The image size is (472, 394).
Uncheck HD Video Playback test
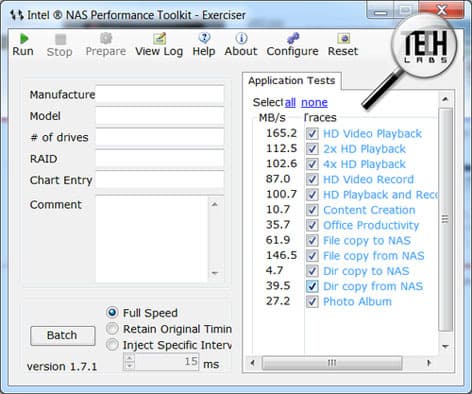click(x=312, y=134)
